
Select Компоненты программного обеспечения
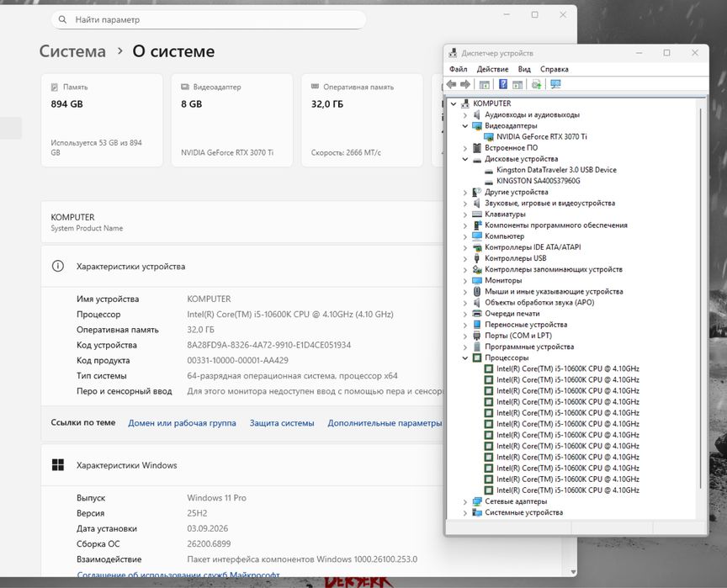556,225
